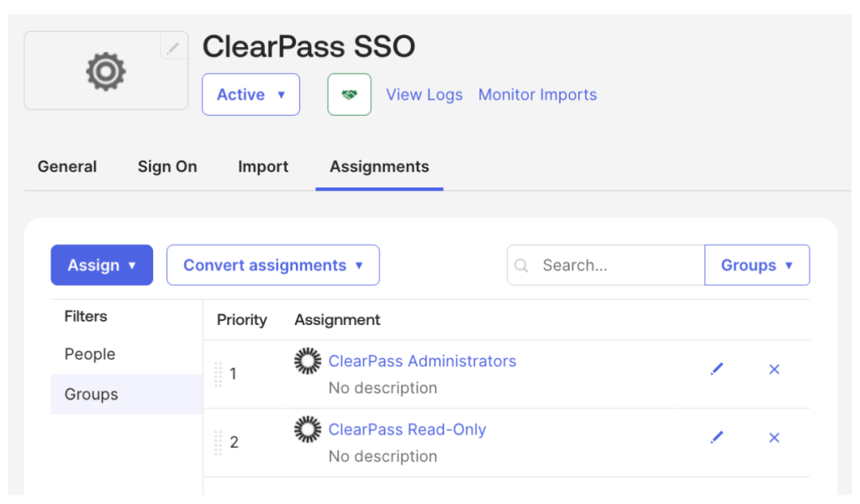The image size is (860, 504).
Task: Click the group icon beside ClearPass Administrators
Action: click(308, 361)
